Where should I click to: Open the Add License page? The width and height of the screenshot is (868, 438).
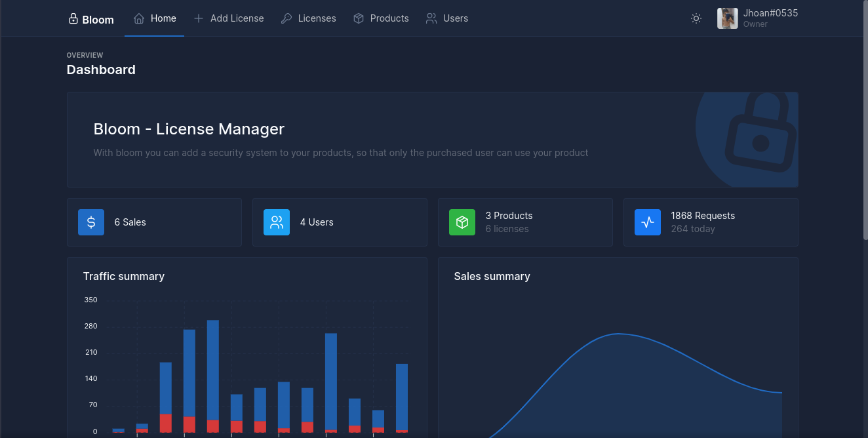pos(229,18)
